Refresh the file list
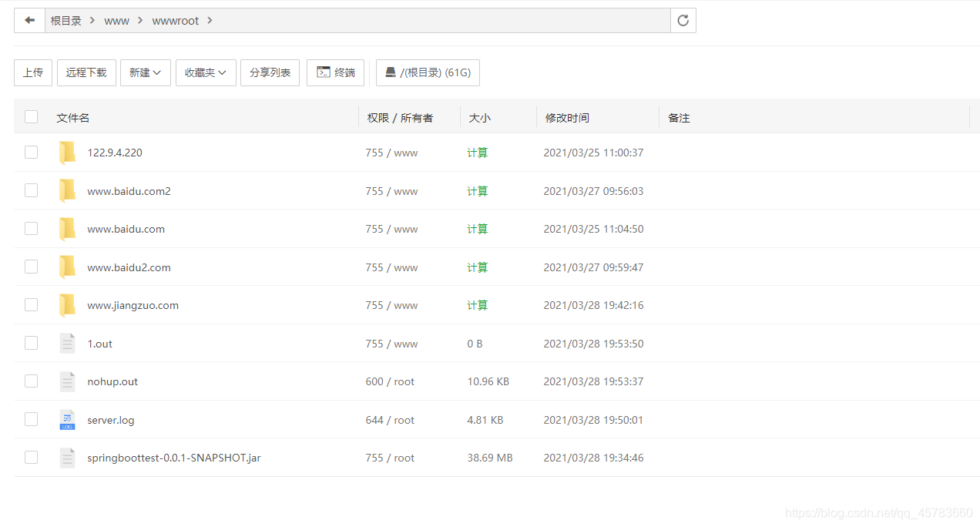The width and height of the screenshot is (980, 527). 683,21
